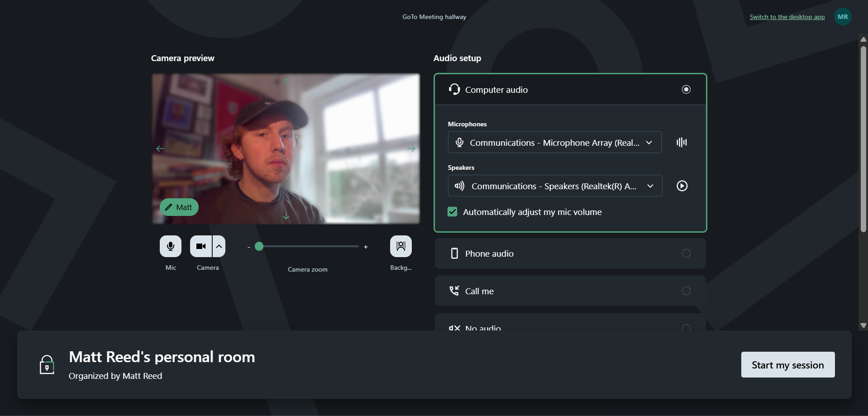Viewport: 868px width, 416px height.
Task: Expand the camera selection chevron
Action: tap(219, 246)
